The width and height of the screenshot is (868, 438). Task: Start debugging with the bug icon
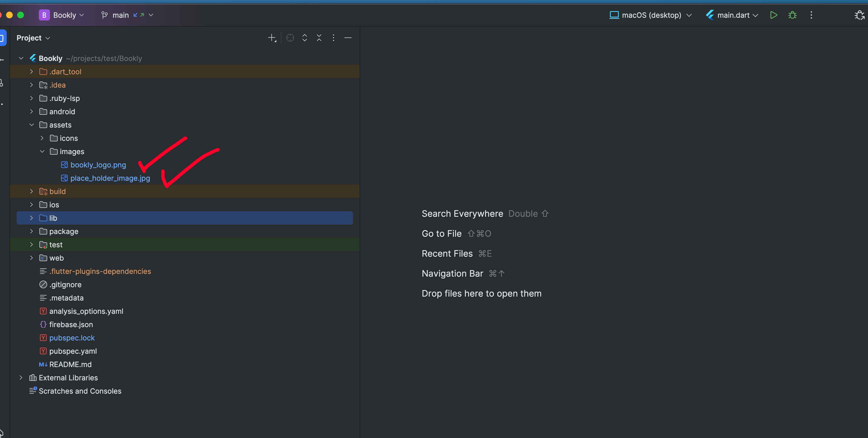[x=793, y=15]
